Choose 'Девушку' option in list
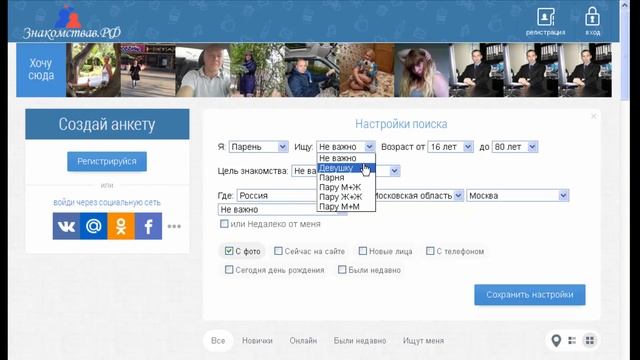 point(346,168)
